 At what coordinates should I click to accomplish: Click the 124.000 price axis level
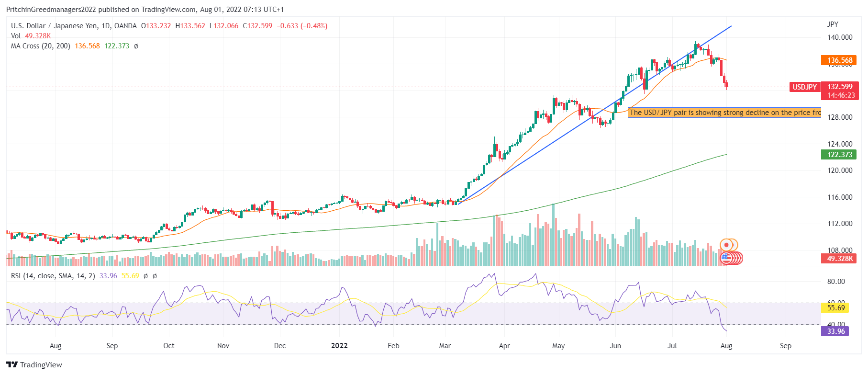[x=840, y=144]
